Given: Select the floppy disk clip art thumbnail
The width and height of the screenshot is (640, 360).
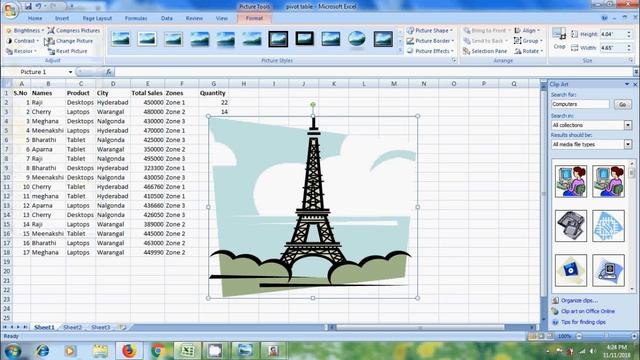Looking at the screenshot, I should (x=571, y=270).
